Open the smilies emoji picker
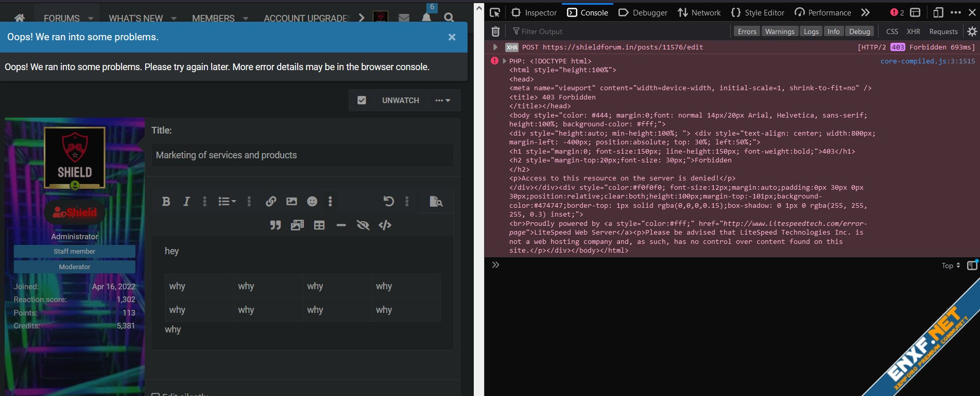The image size is (980, 396). click(x=312, y=202)
